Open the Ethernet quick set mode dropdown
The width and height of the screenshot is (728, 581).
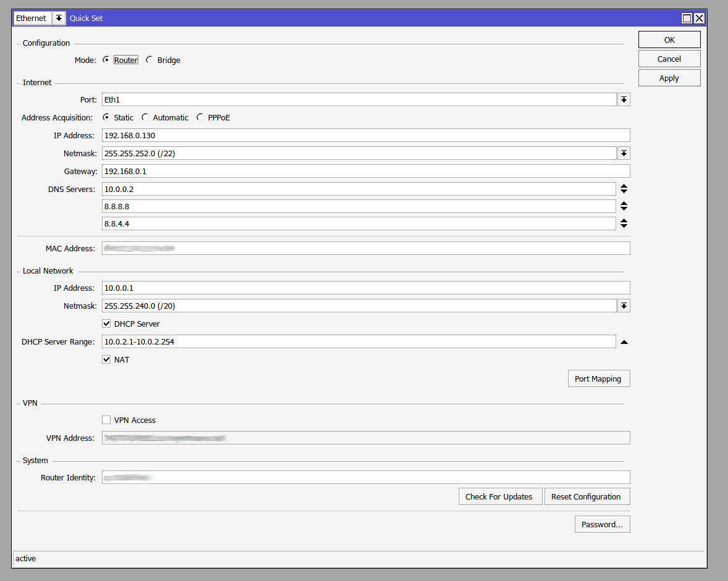[x=59, y=19]
